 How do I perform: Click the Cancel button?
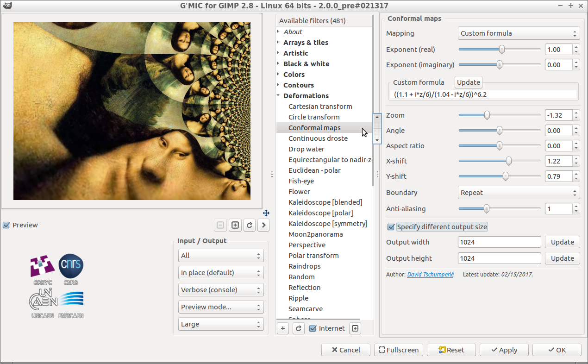coord(345,350)
